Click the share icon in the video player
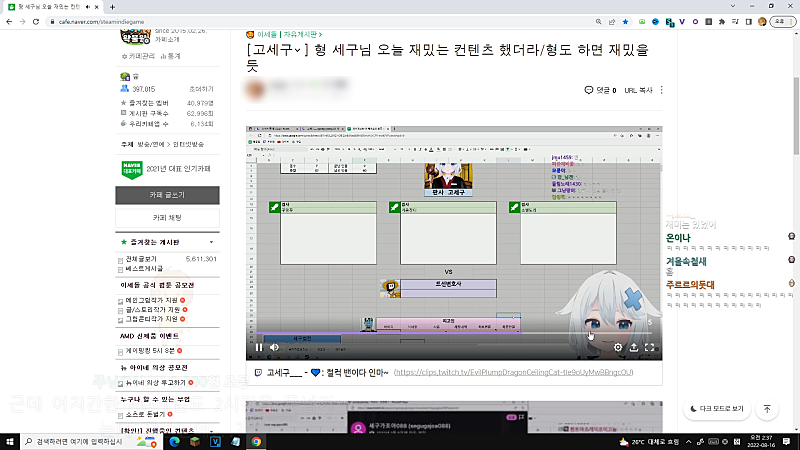Image resolution: width=800 pixels, height=450 pixels. point(634,348)
